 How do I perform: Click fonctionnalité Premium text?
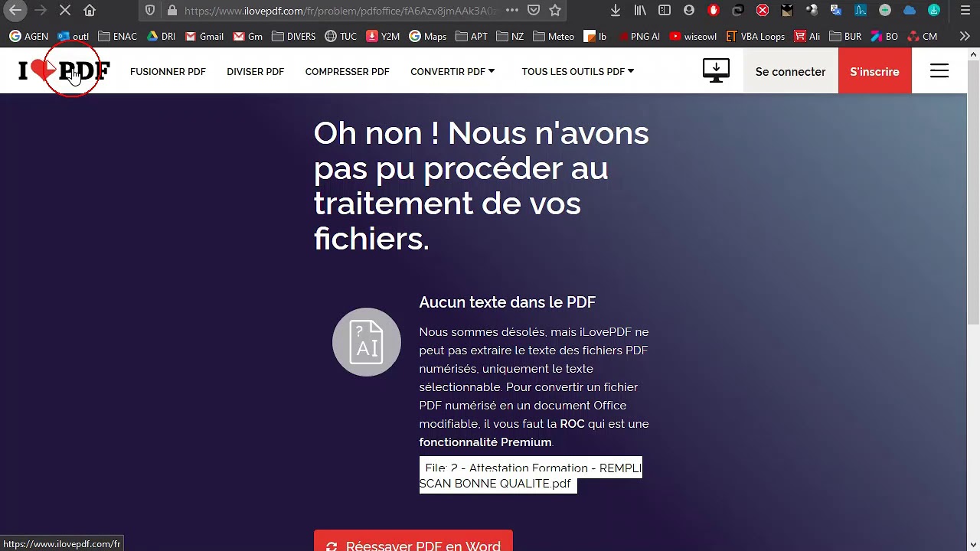point(485,442)
